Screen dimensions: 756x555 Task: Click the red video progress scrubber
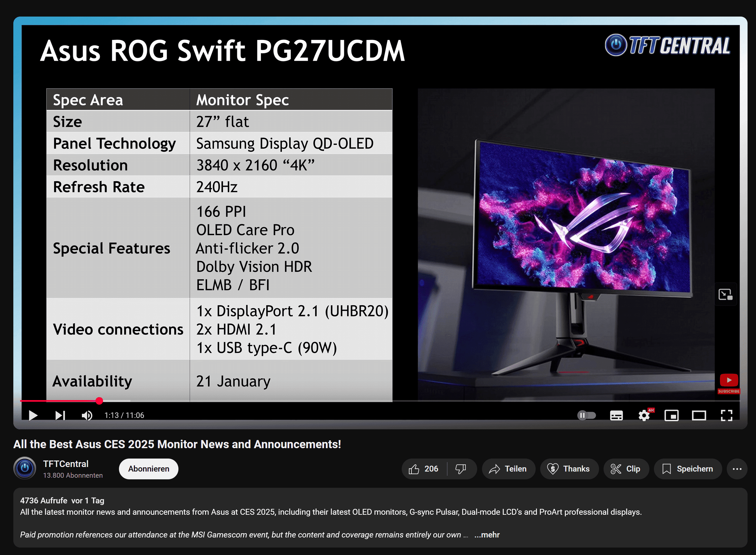click(99, 401)
